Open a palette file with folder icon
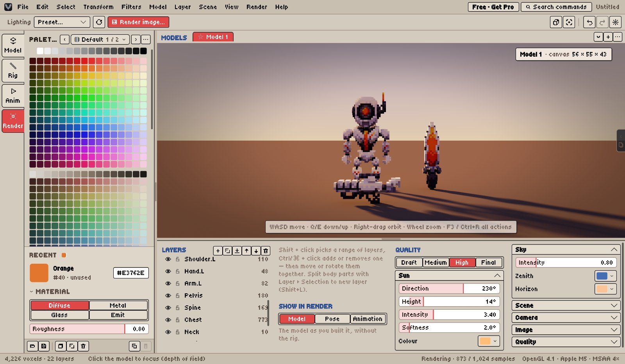Image resolution: width=625 pixels, height=364 pixels. pyautogui.click(x=32, y=346)
